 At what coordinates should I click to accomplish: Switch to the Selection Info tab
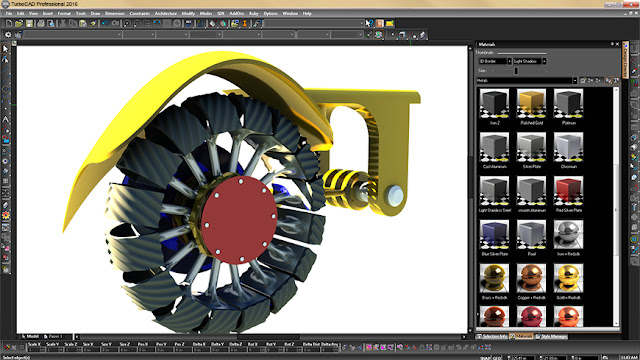(492, 336)
